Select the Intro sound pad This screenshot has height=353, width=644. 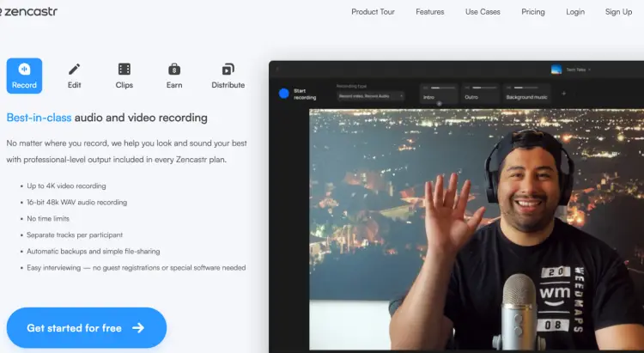click(x=439, y=94)
